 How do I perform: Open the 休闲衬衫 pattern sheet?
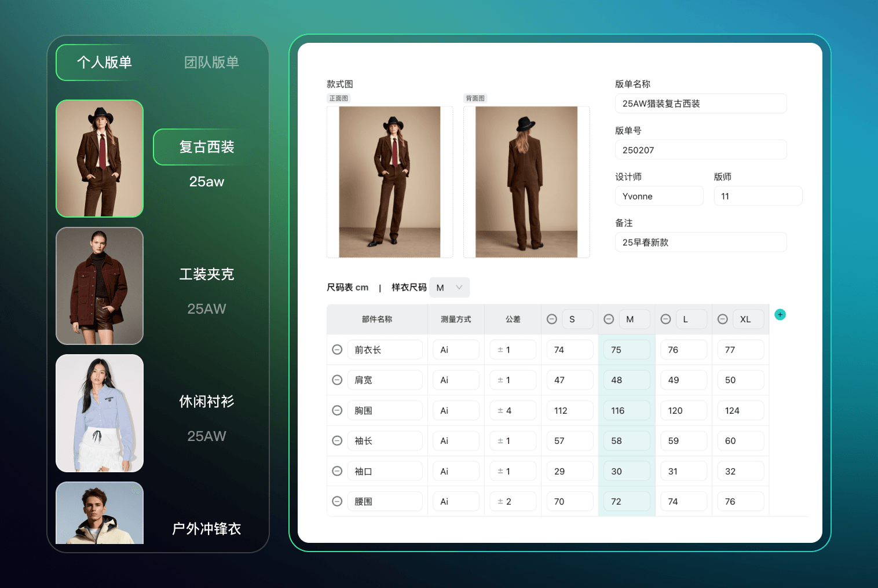(x=207, y=402)
